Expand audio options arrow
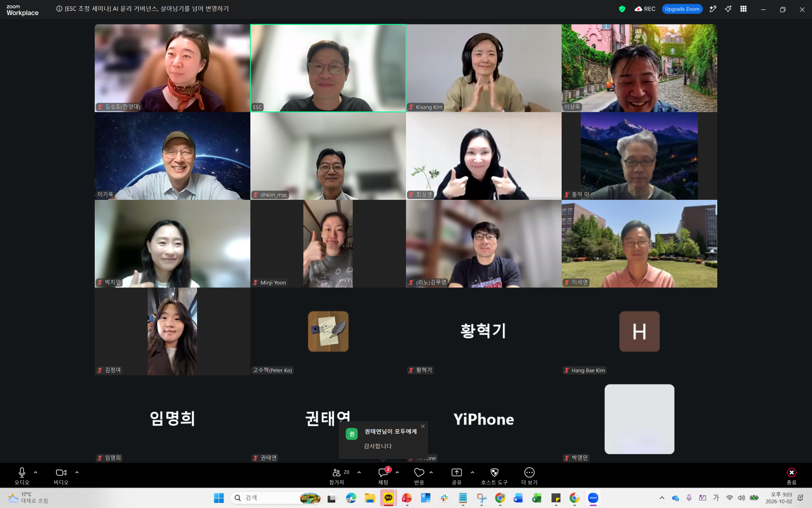The image size is (812, 508). tap(36, 472)
